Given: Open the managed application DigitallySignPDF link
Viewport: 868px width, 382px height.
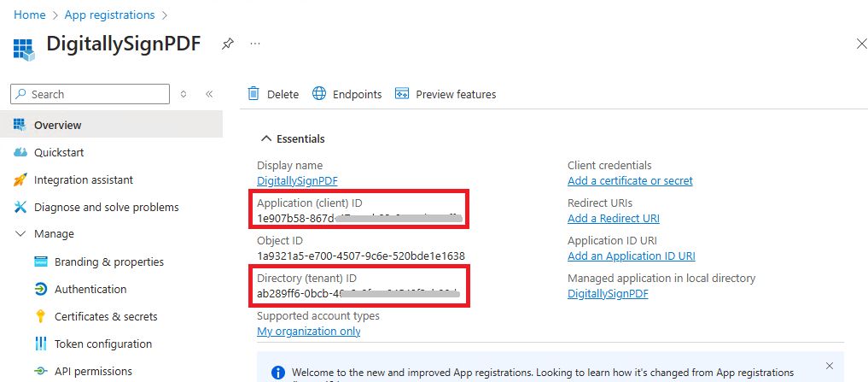Looking at the screenshot, I should [x=608, y=294].
